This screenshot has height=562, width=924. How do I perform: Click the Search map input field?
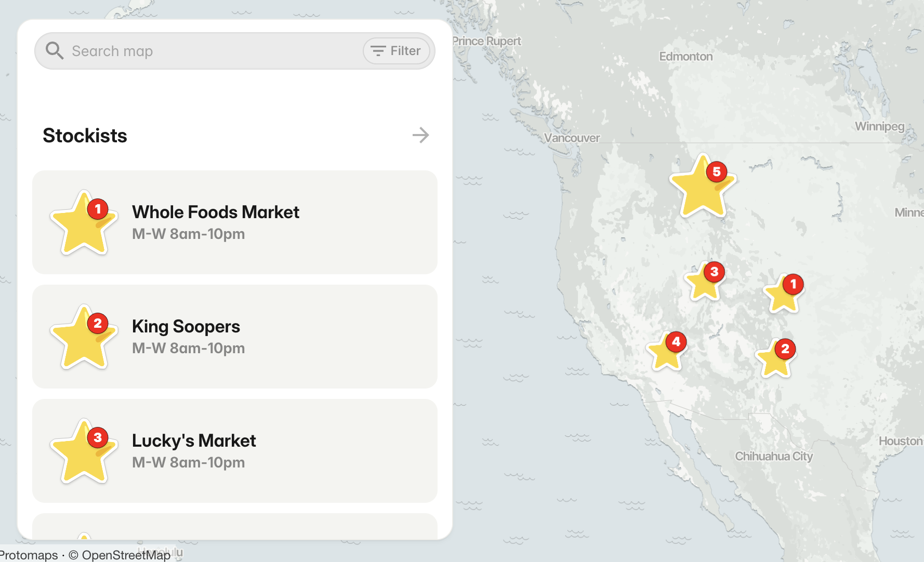[208, 50]
